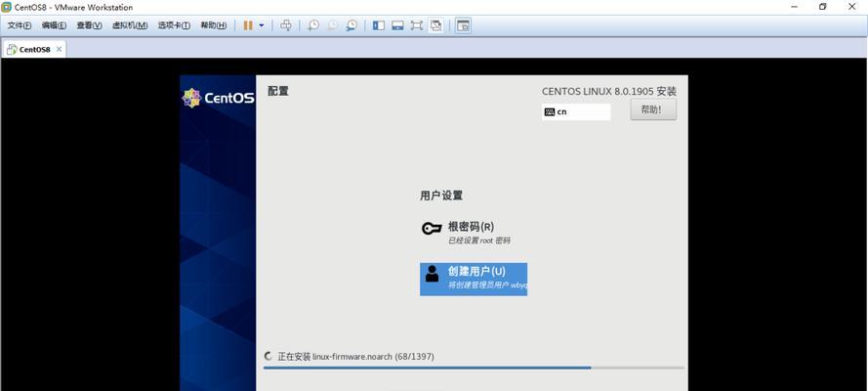Toggle the library sidebar view icon
868x391 pixels.
pyautogui.click(x=379, y=25)
